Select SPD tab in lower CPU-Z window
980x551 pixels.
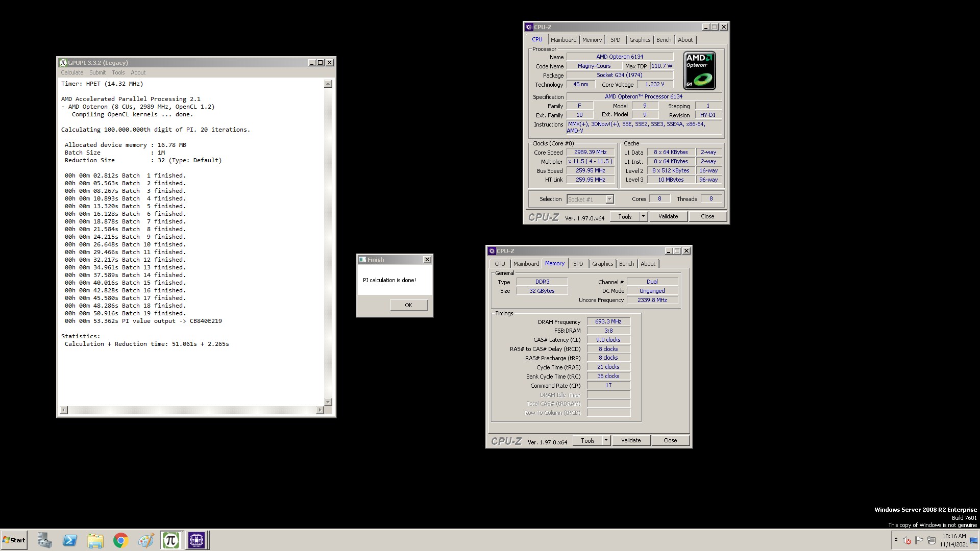pyautogui.click(x=578, y=264)
